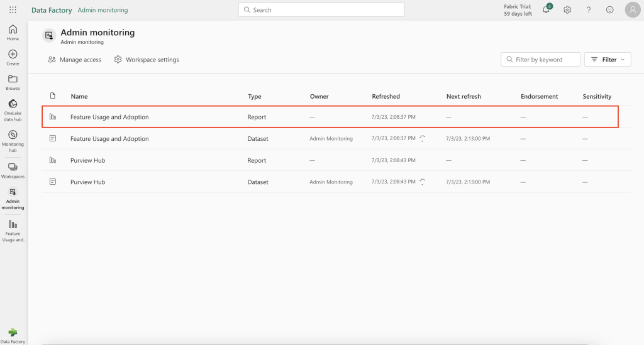
Task: Click Fabric Trial 59 days left text
Action: coord(518,10)
